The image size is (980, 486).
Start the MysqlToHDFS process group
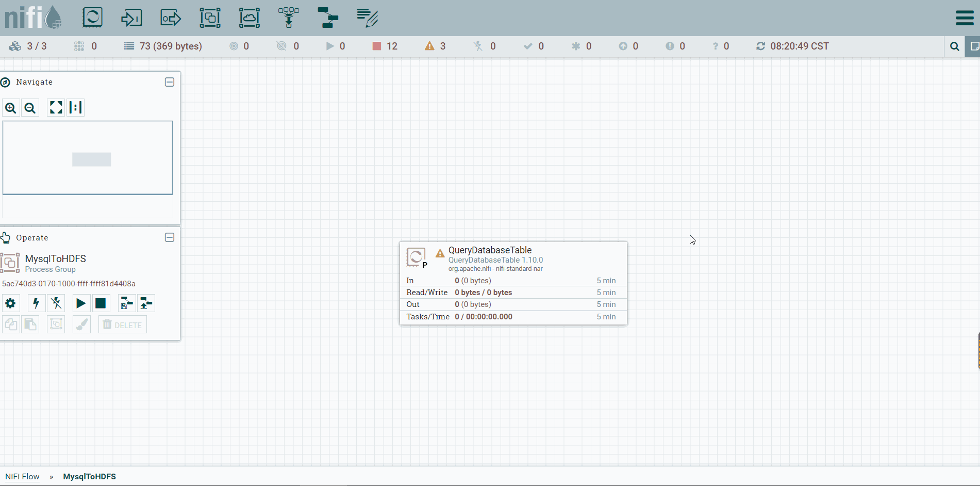pyautogui.click(x=81, y=303)
